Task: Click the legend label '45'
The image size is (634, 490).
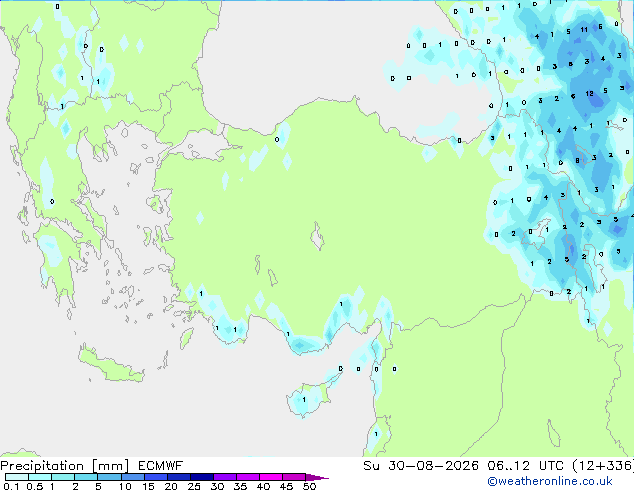Action: [286, 486]
